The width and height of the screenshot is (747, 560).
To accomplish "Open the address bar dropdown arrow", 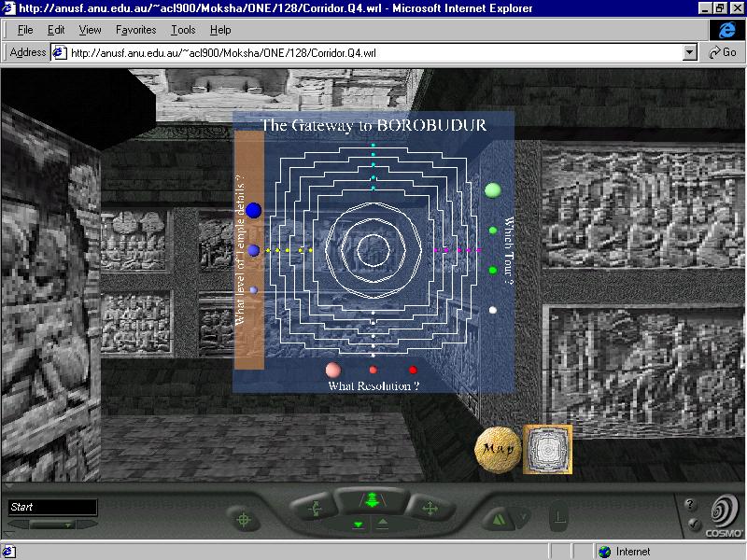I will [690, 53].
